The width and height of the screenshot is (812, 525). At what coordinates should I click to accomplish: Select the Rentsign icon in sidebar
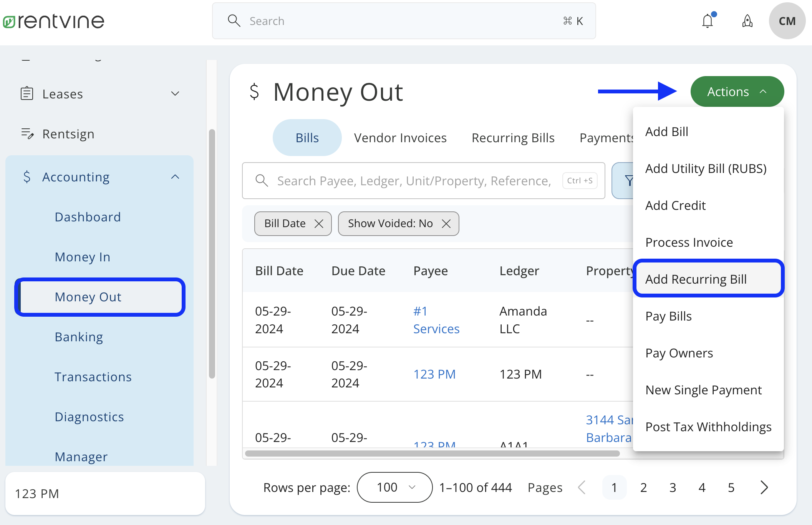click(x=27, y=134)
